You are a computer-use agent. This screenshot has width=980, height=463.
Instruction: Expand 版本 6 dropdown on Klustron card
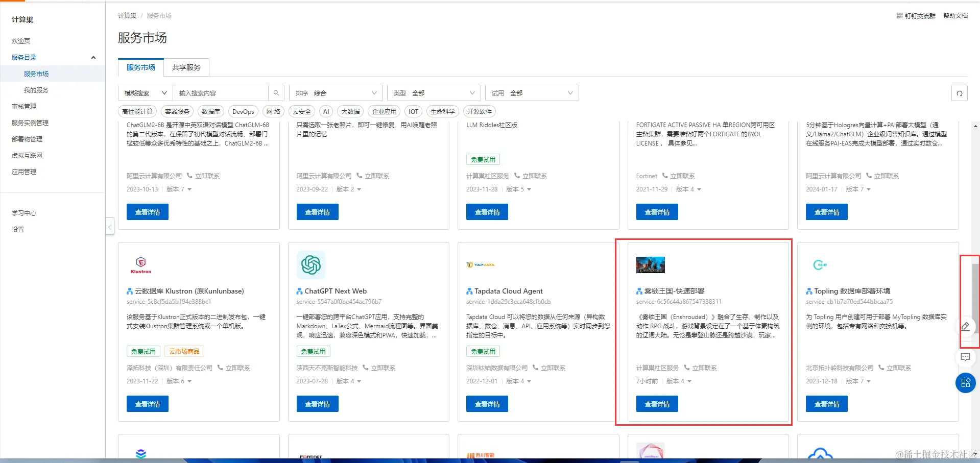(x=179, y=381)
